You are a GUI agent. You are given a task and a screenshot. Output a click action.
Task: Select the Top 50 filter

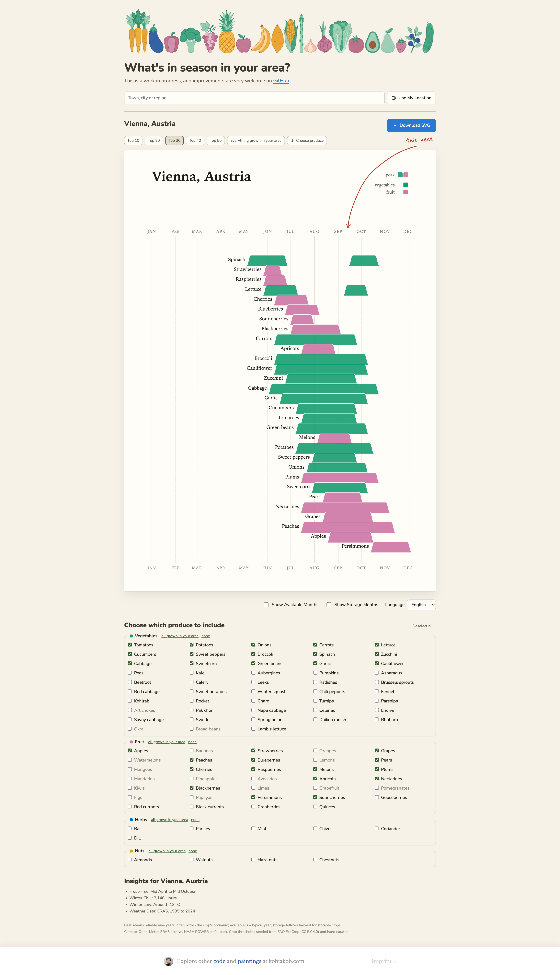coord(215,140)
